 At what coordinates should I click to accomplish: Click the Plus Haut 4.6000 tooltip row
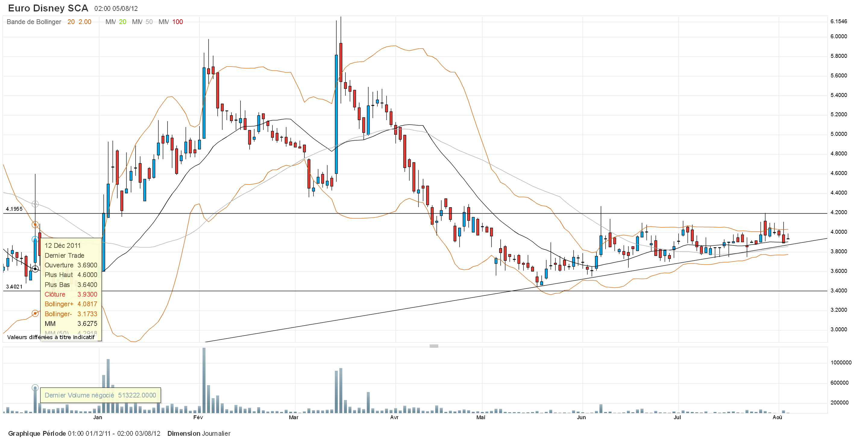tap(71, 275)
